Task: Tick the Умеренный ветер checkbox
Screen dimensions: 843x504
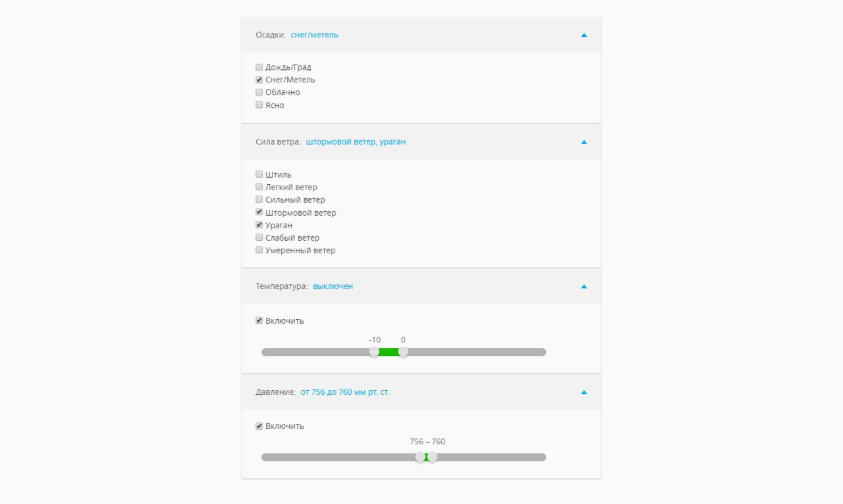Action: pos(259,250)
